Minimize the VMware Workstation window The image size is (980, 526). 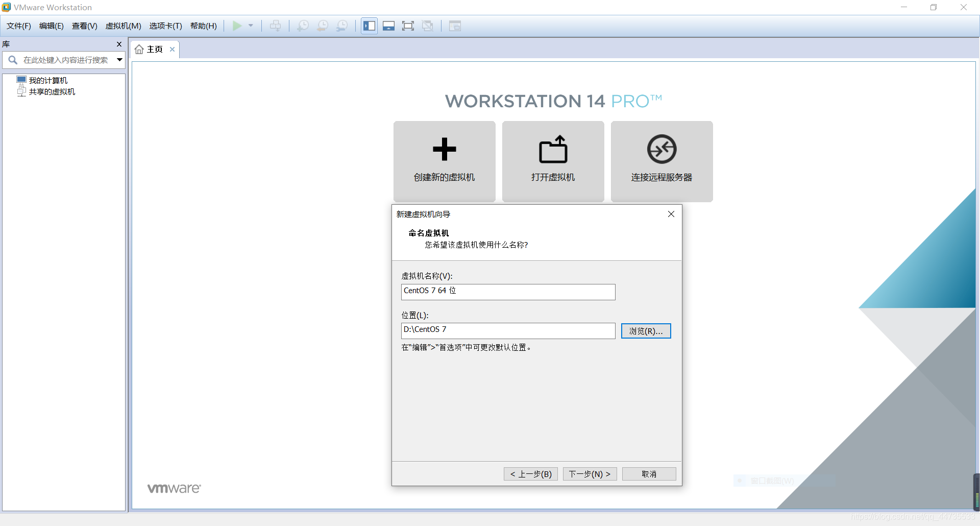click(904, 7)
